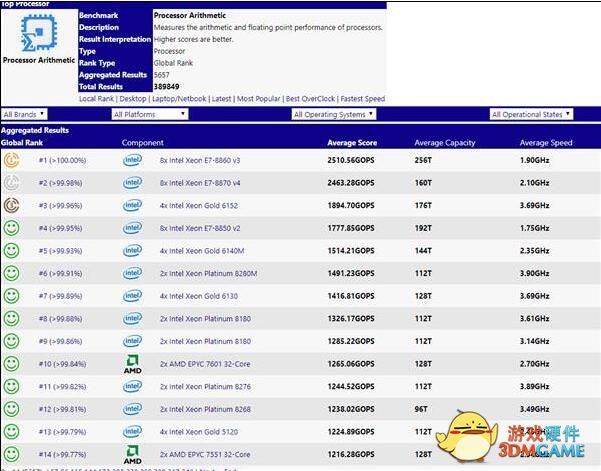Sort by Component column header
Image resolution: width=601 pixels, height=471 pixels.
[143, 143]
